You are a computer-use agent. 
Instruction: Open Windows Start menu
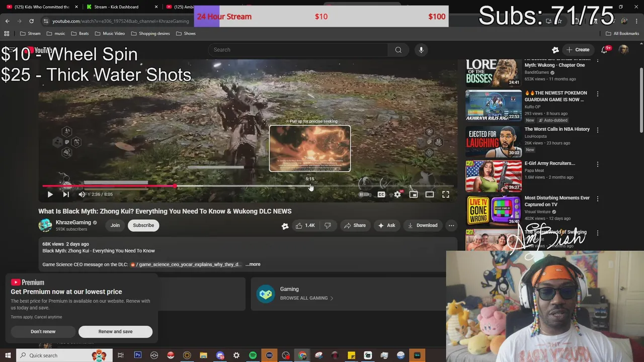[x=8, y=355]
